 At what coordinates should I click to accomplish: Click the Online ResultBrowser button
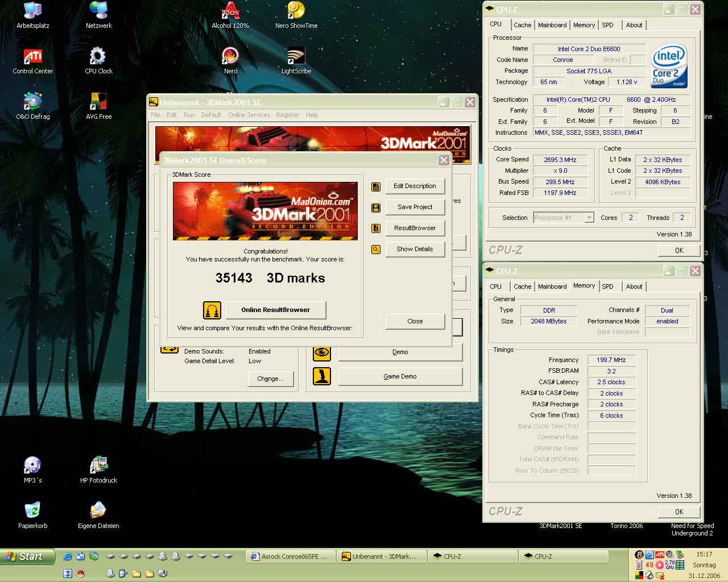(276, 310)
